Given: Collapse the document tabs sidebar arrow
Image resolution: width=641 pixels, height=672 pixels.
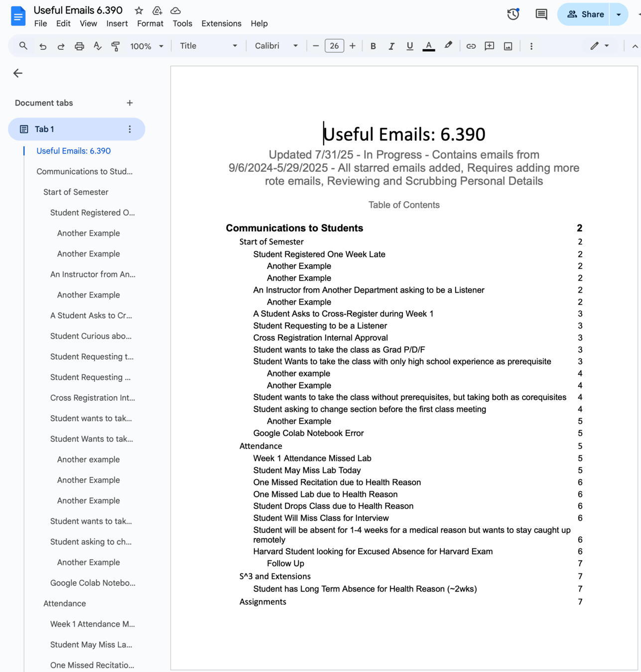Looking at the screenshot, I should 18,73.
